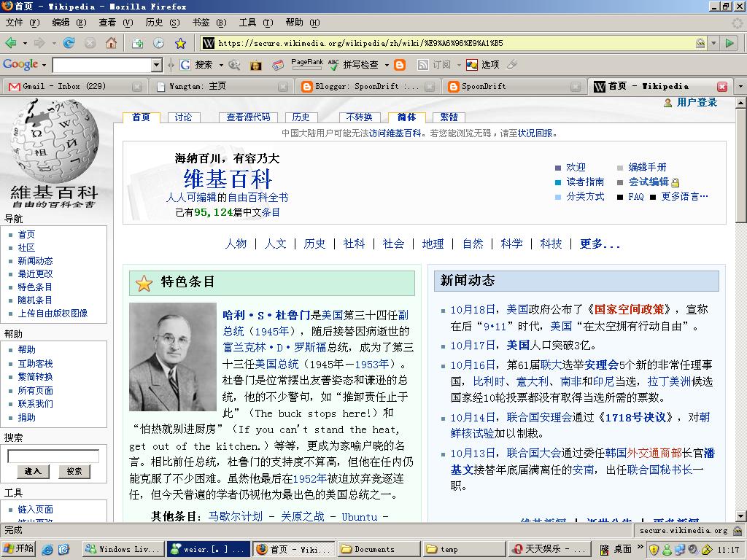The width and height of the screenshot is (747, 560).
Task: Focus the Wikipedia sidebar search field
Action: pyautogui.click(x=53, y=456)
